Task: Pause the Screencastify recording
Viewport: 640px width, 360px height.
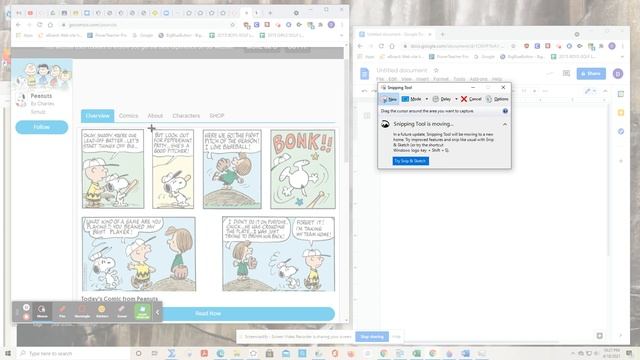Action: pos(26,307)
